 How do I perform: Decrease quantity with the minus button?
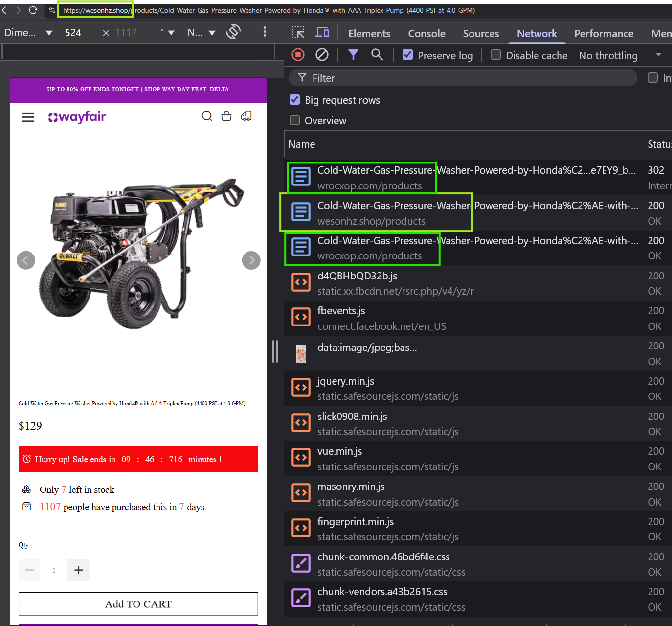(x=29, y=570)
